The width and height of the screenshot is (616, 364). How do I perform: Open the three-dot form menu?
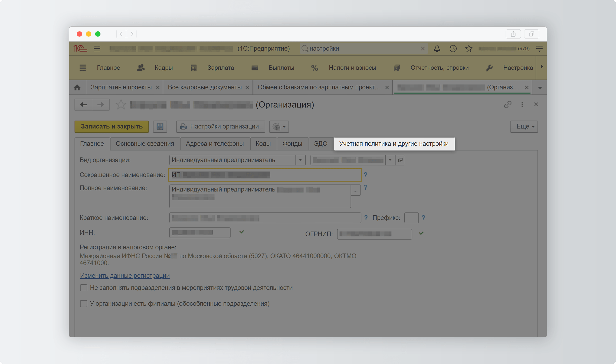point(522,104)
